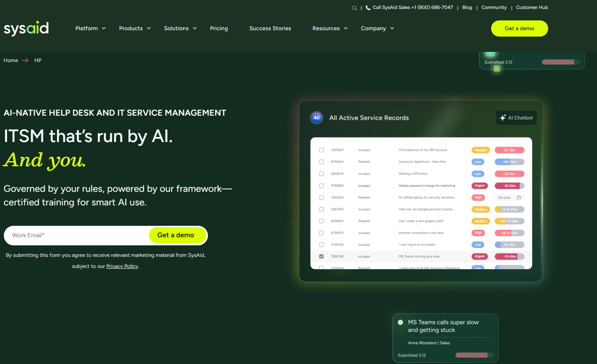
Task: Tick the checkbox for the Access to Salesforce request
Action: 321,162
